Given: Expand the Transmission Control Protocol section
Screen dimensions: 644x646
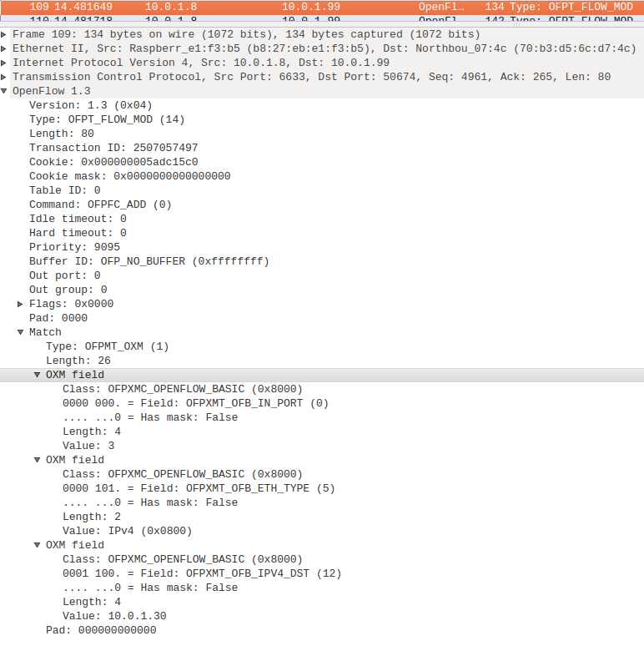Looking at the screenshot, I should coord(5,77).
